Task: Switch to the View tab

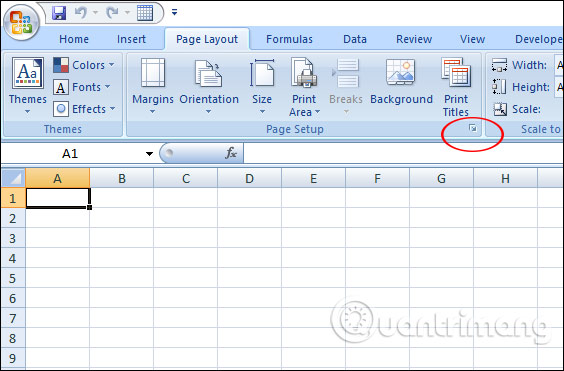Action: click(472, 39)
